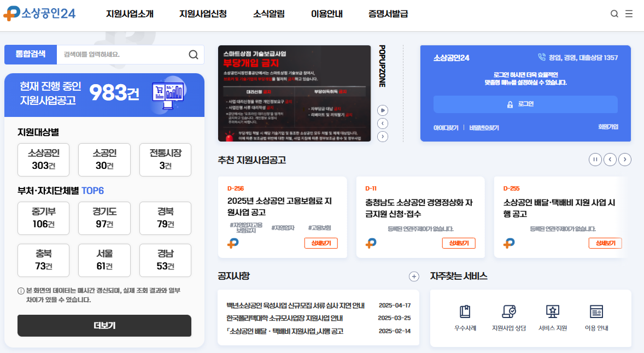The height and width of the screenshot is (353, 644).
Task: Click the D-11 deadline label
Action: (x=371, y=189)
